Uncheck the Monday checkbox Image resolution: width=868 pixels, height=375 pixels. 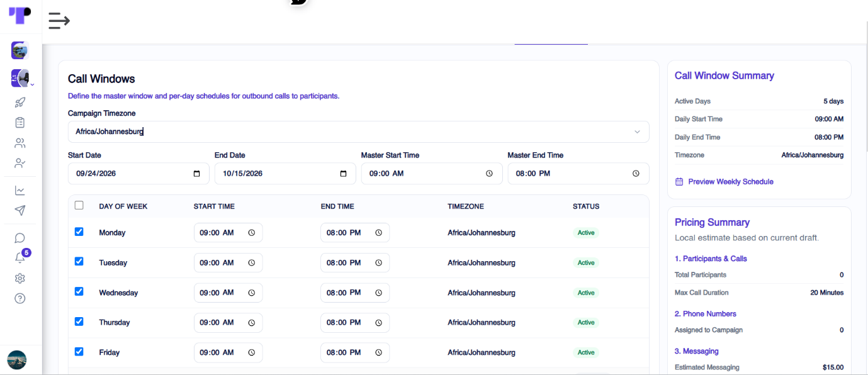[79, 232]
